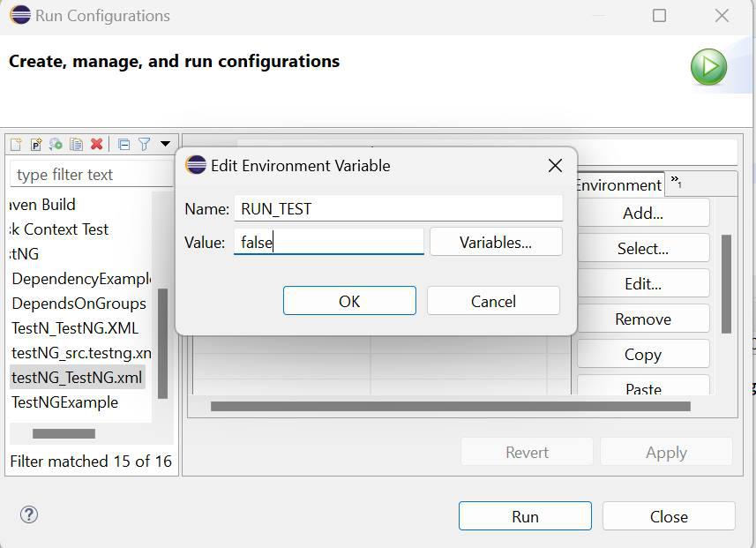The width and height of the screenshot is (756, 548).
Task: Click the vertical scrollbar of the configuration list
Action: point(162,344)
